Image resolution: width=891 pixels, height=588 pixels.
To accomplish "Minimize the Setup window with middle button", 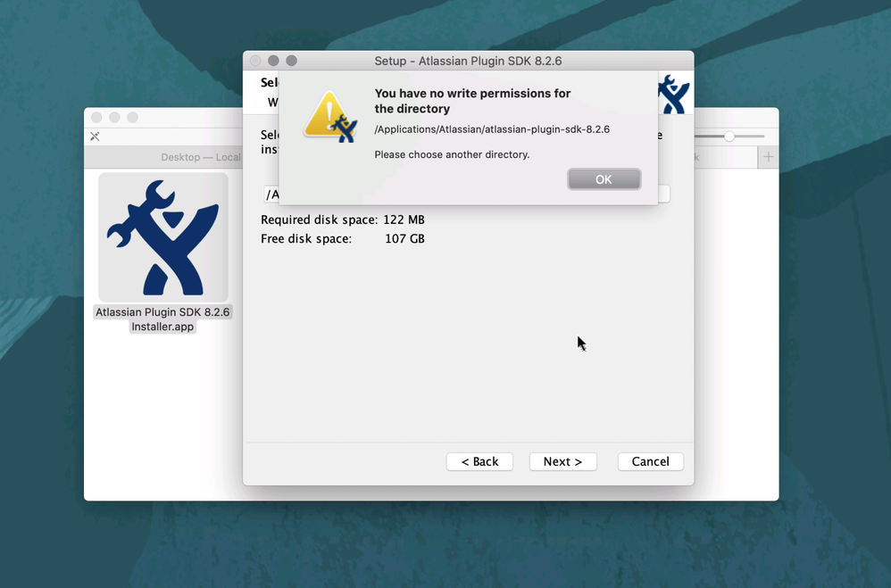I will tap(273, 61).
